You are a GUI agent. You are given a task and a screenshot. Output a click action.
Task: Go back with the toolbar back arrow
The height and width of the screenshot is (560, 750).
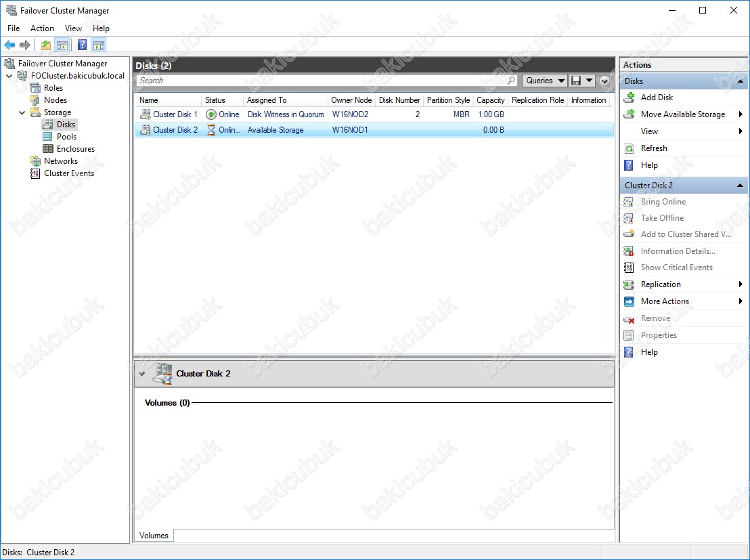click(x=9, y=45)
